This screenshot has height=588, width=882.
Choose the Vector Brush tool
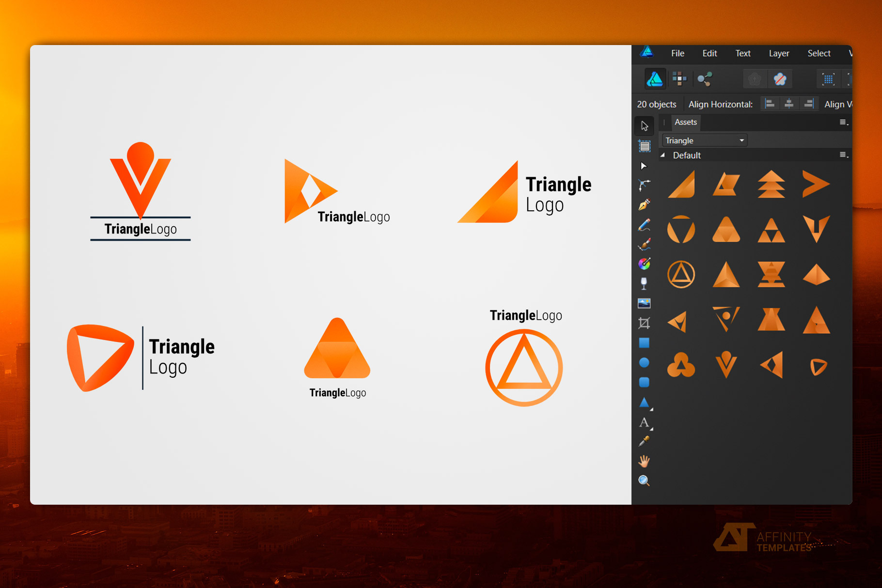tap(644, 245)
